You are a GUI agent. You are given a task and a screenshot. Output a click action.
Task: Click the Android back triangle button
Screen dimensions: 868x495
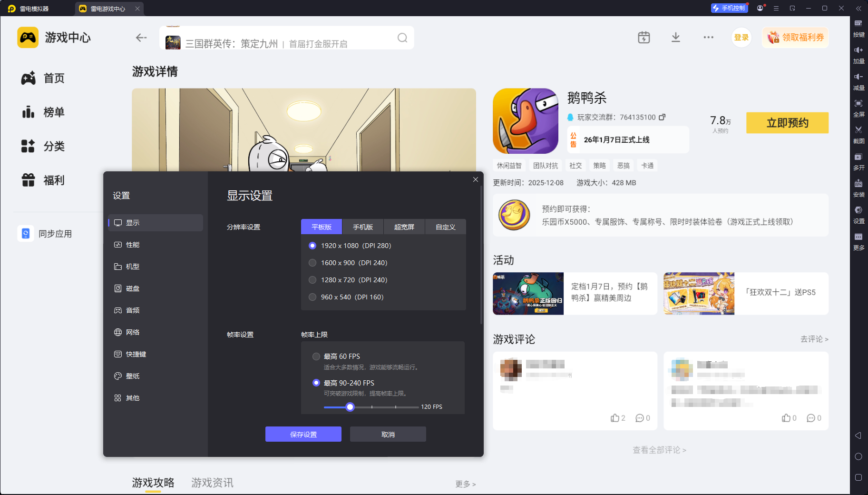pyautogui.click(x=858, y=436)
